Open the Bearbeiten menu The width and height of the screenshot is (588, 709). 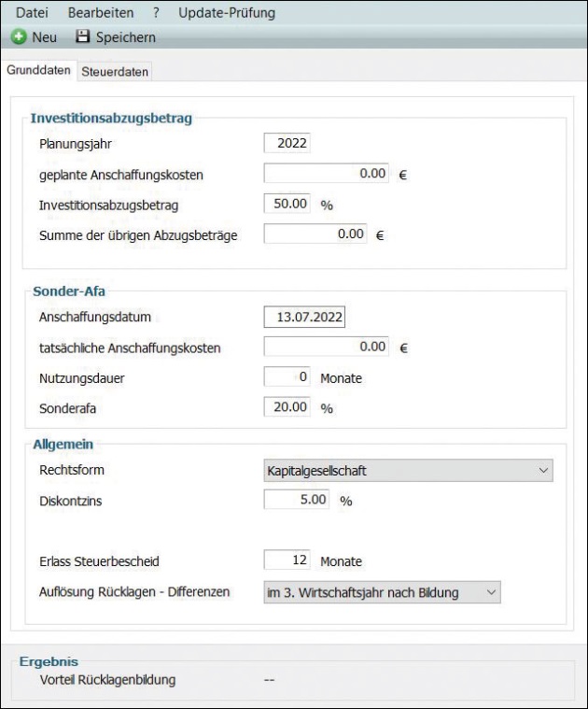pyautogui.click(x=101, y=13)
